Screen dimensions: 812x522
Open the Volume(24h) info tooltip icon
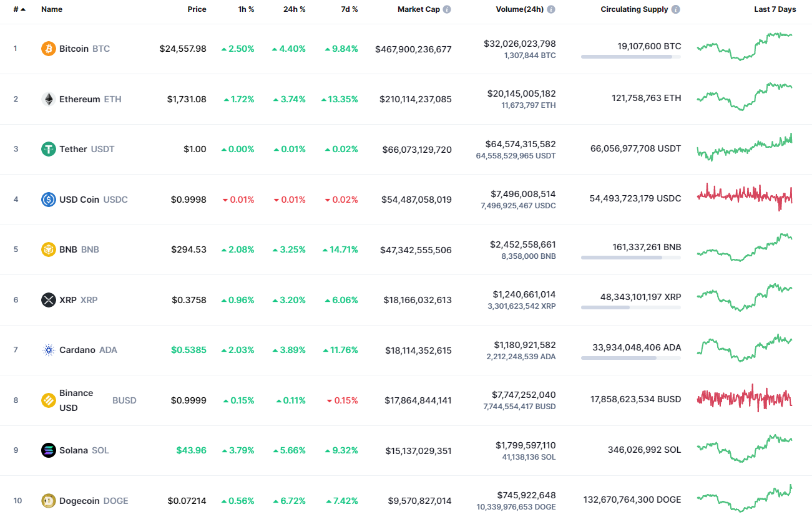[x=550, y=9]
